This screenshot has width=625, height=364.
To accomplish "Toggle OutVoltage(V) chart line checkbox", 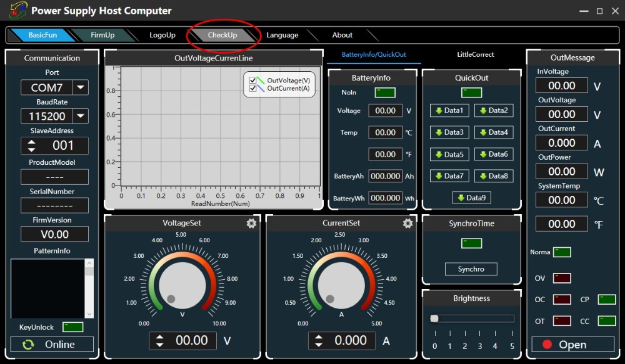I will [252, 81].
